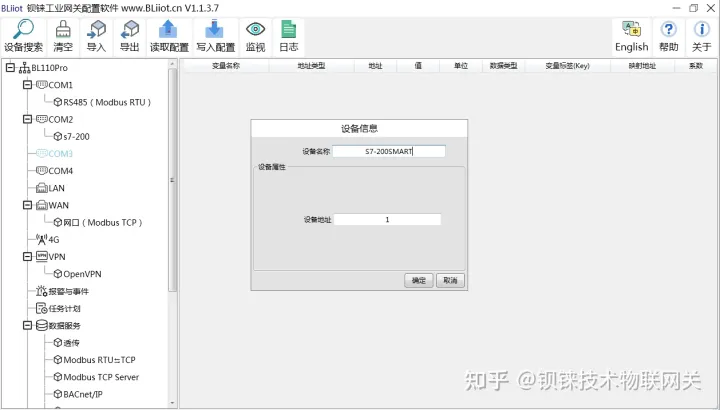The width and height of the screenshot is (720, 410).
Task: Select the LAN node
Action: [x=51, y=188]
